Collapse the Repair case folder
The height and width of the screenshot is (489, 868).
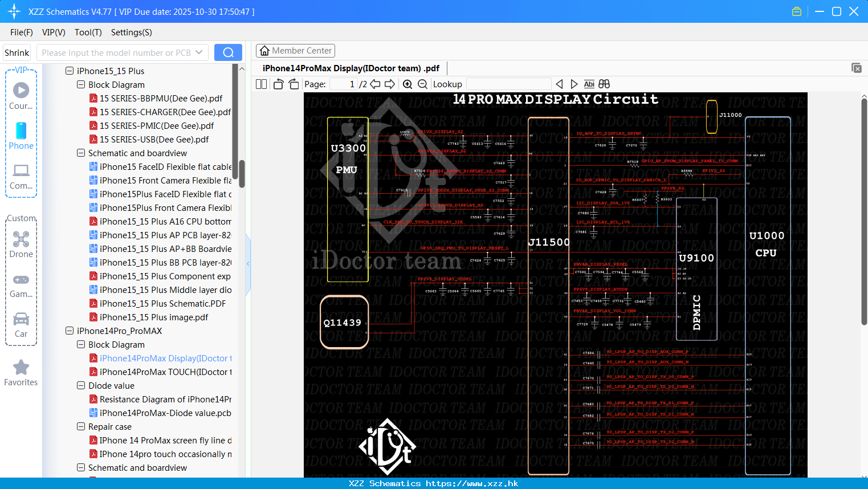pyautogui.click(x=81, y=426)
